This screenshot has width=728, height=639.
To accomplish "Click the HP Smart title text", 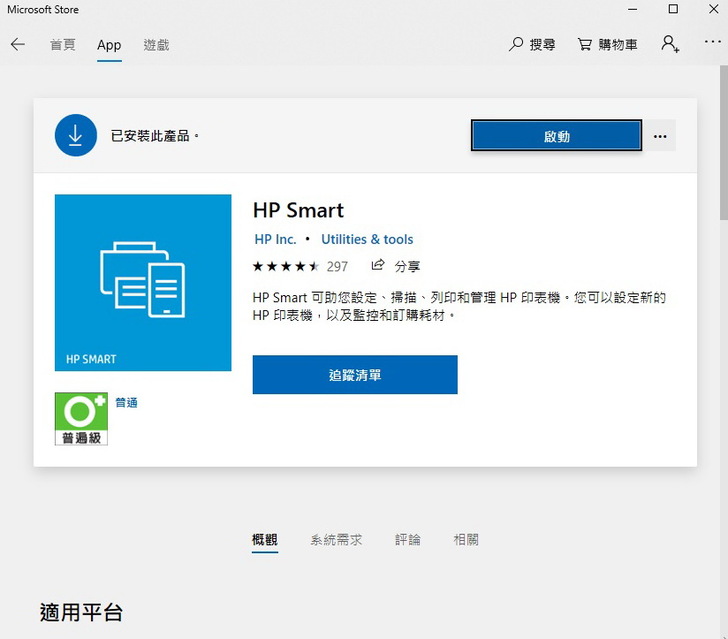I will pos(298,210).
